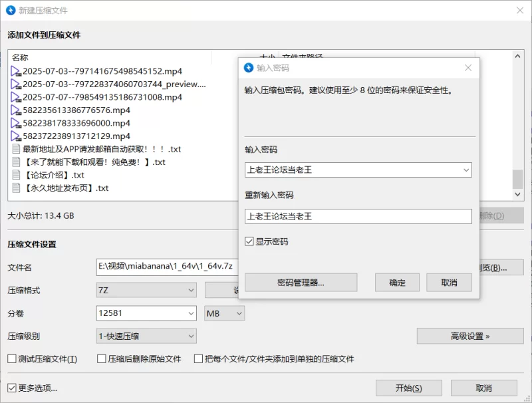This screenshot has height=403, width=532.
Task: Enable 测试压缩文件(T) checkbox
Action: point(12,359)
